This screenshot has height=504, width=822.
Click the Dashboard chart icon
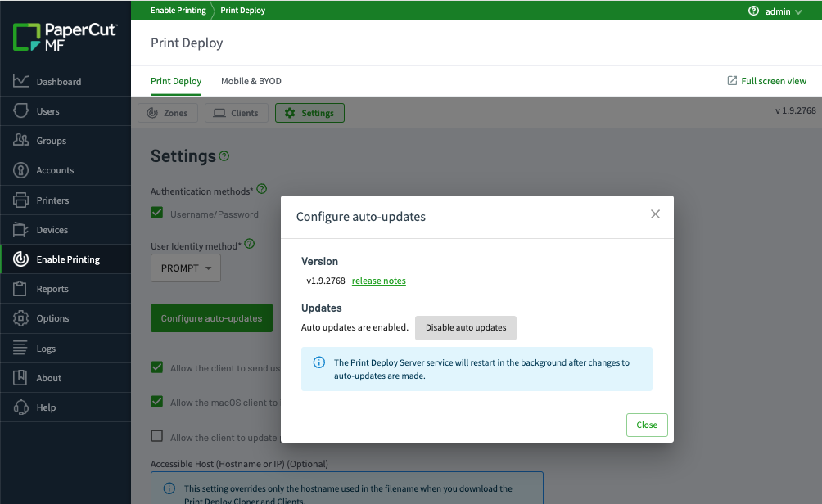pyautogui.click(x=20, y=81)
